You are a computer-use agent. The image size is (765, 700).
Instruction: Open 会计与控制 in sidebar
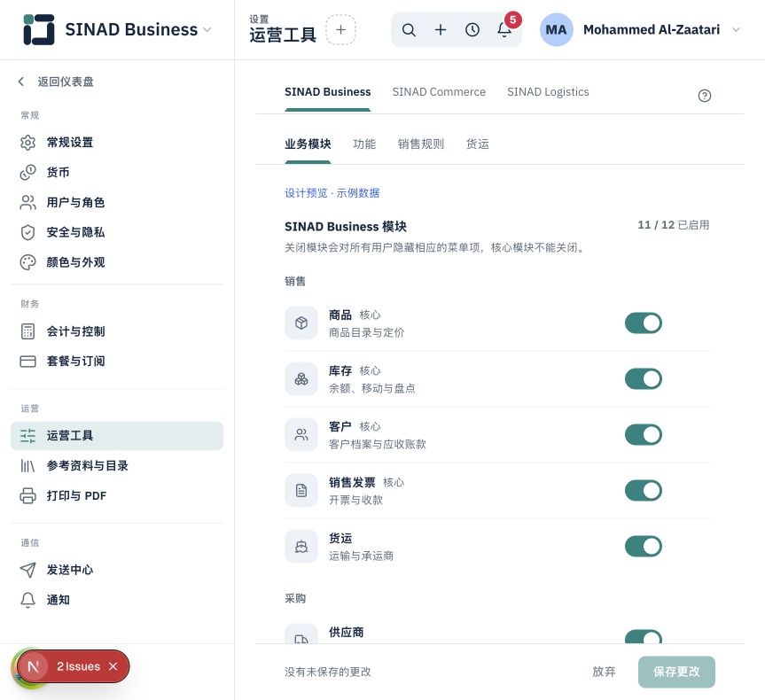(x=117, y=331)
